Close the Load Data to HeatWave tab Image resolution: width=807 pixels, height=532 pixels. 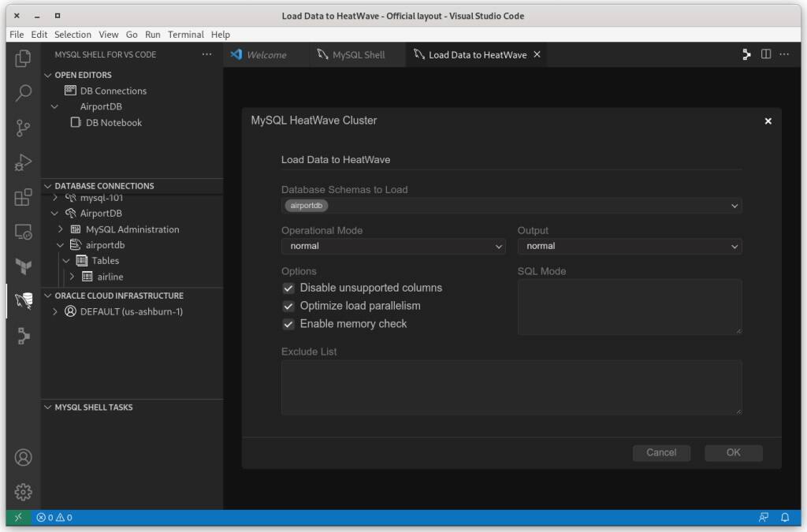pyautogui.click(x=537, y=54)
